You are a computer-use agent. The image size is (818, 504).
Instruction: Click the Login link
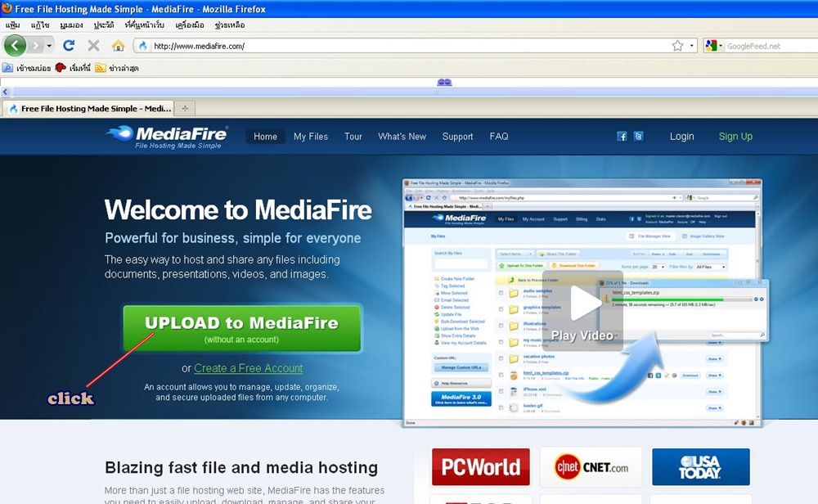(x=682, y=137)
